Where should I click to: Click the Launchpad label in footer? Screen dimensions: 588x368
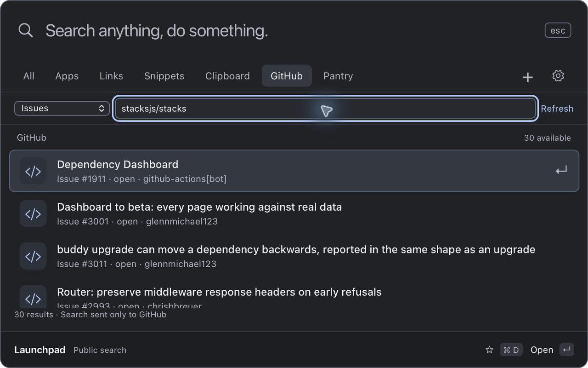point(40,350)
